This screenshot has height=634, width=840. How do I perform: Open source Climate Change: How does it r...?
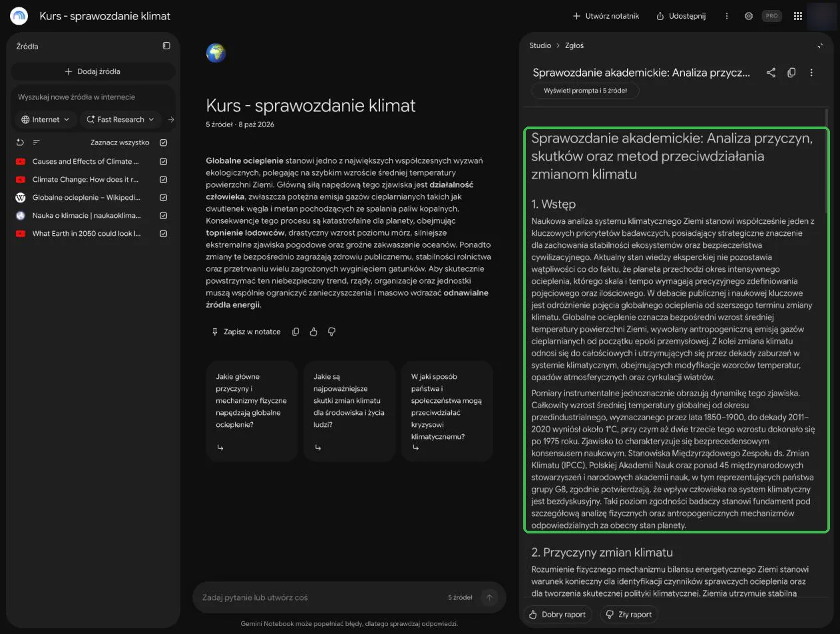coord(85,179)
